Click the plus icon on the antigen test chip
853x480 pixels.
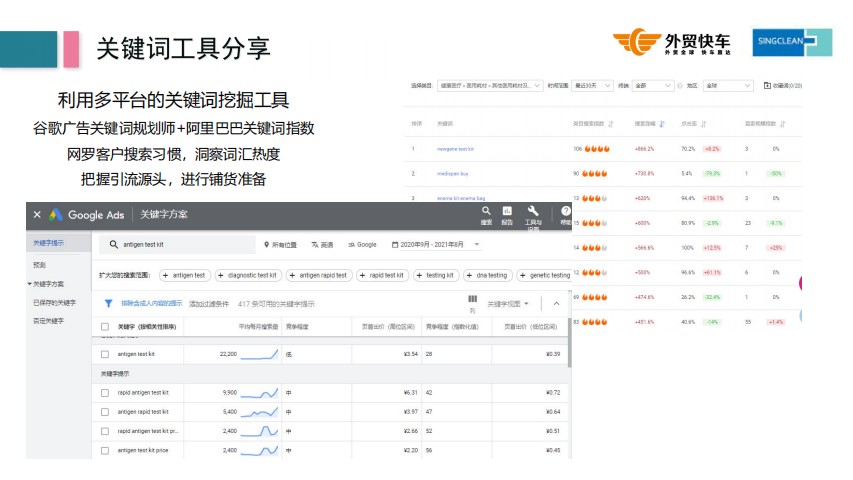click(x=165, y=275)
